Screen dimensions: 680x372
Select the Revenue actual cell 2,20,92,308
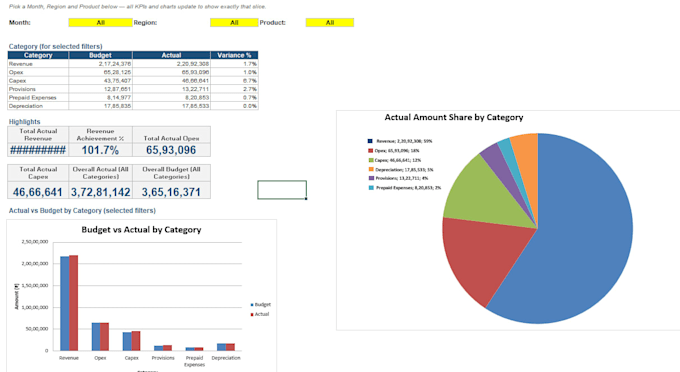coord(171,64)
